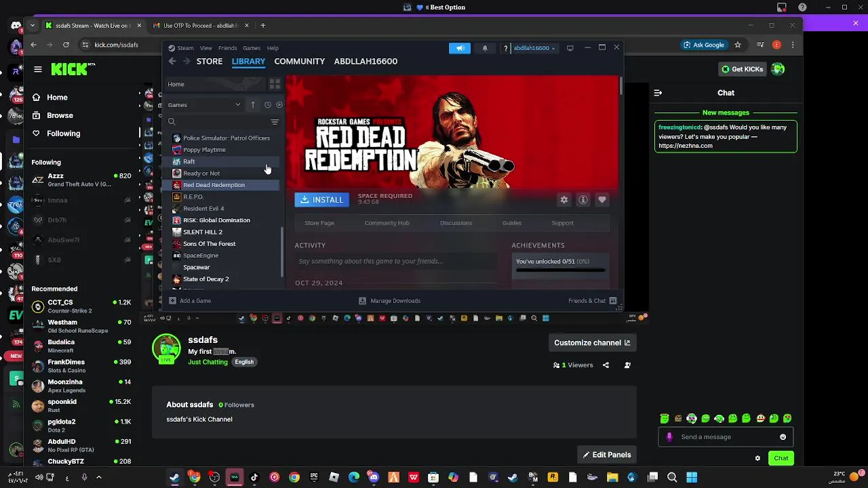Open Red Dead Redemption settings gear
The height and width of the screenshot is (488, 868).
click(x=564, y=200)
